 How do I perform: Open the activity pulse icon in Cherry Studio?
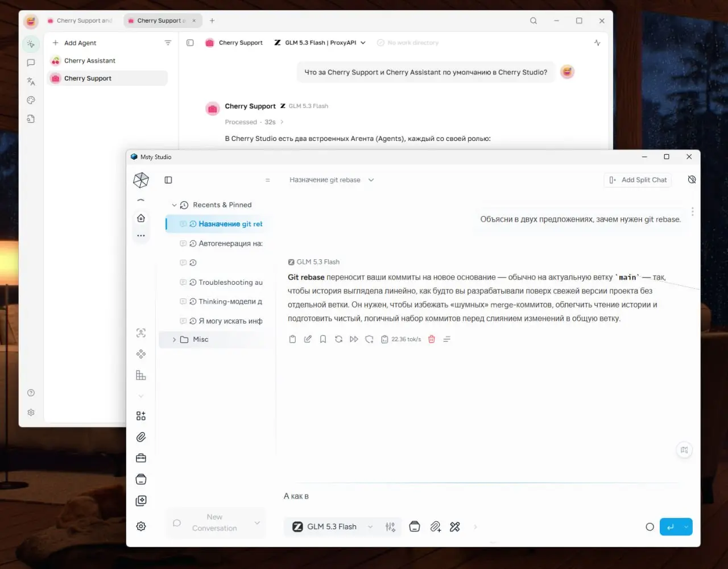click(x=597, y=43)
